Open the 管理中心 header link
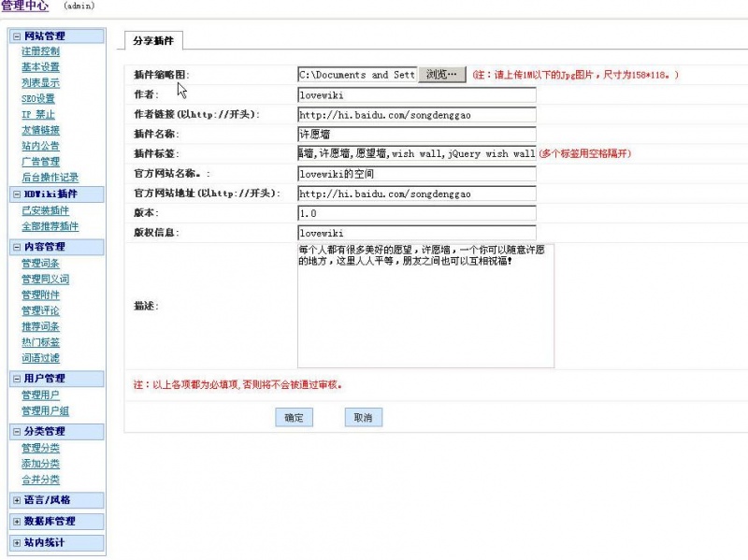748x560 pixels. coord(25,7)
